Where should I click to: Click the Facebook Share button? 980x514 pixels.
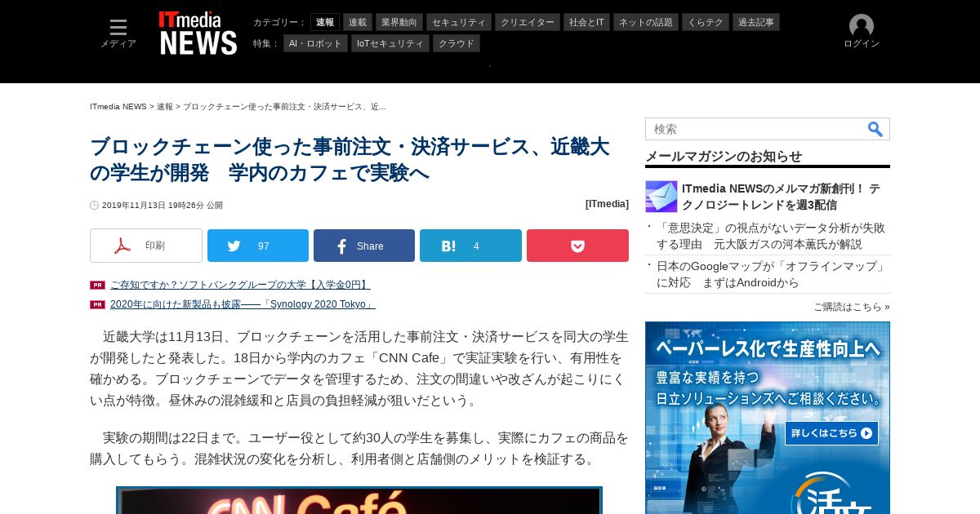pyautogui.click(x=364, y=246)
